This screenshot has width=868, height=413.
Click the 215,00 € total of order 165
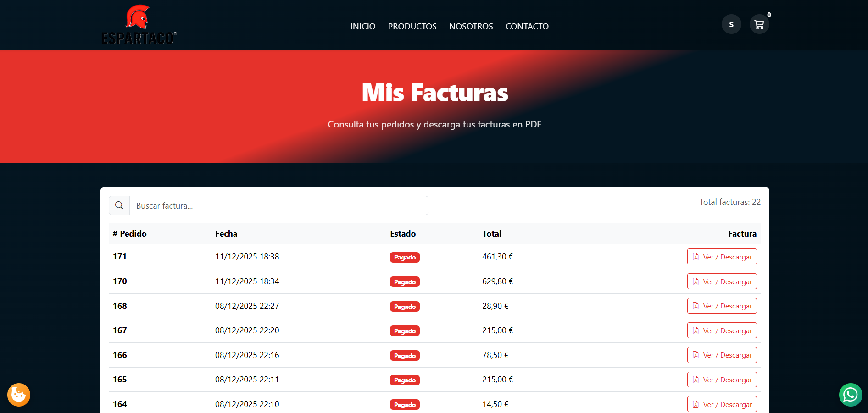(498, 380)
